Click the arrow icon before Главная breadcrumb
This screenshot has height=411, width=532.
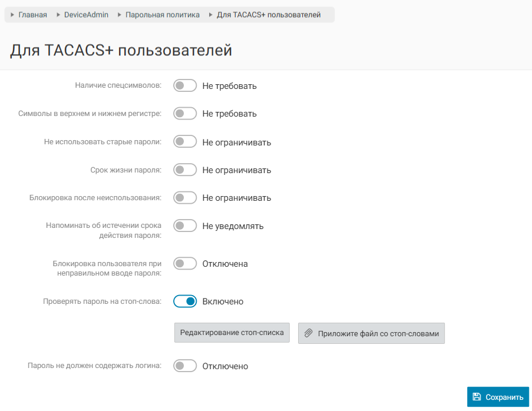(x=12, y=15)
